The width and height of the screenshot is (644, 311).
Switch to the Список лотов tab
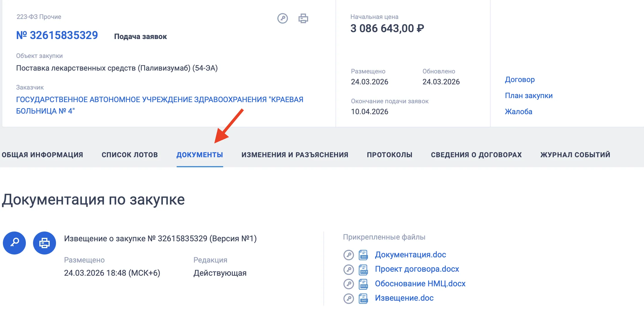(130, 155)
